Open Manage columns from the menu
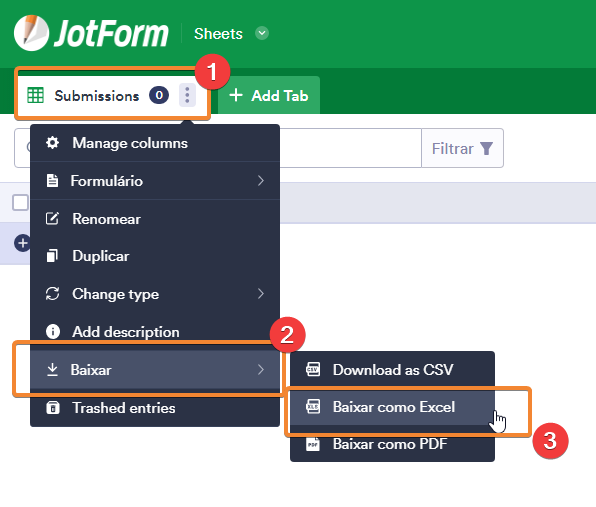The width and height of the screenshot is (596, 507). coord(155,143)
